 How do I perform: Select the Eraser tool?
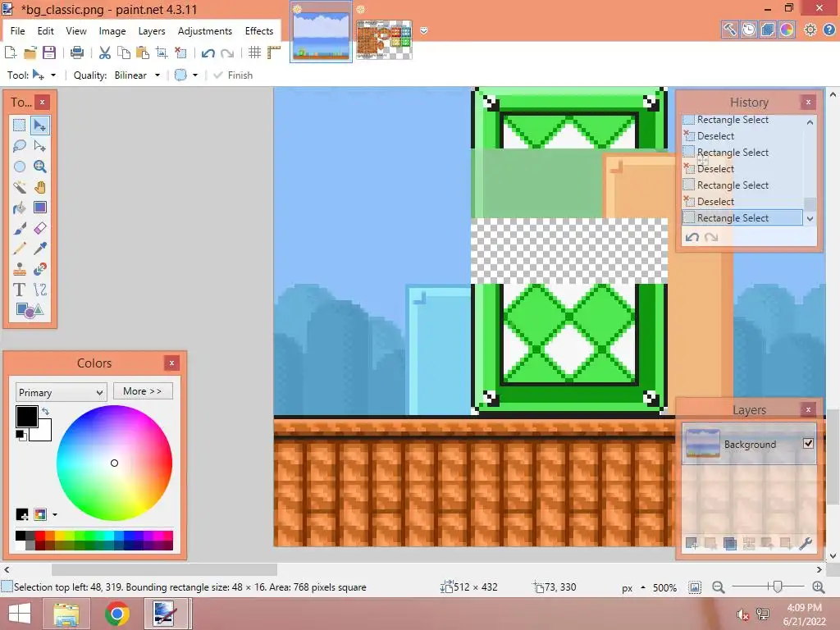tap(39, 228)
